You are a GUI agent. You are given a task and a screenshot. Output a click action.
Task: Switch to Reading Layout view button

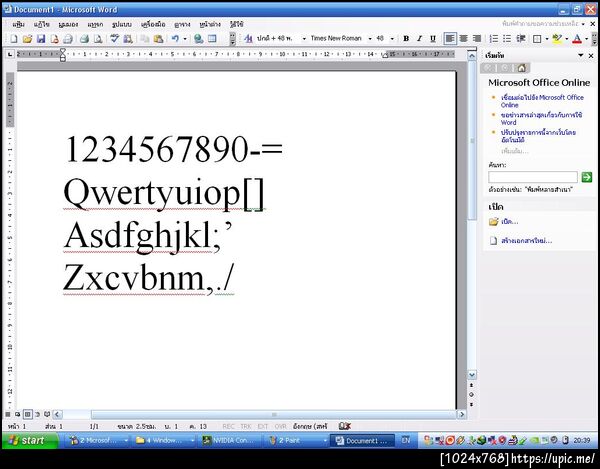[x=47, y=414]
